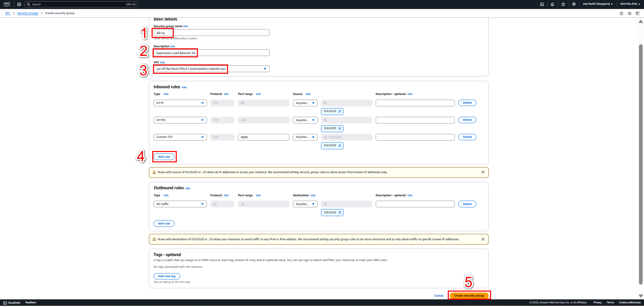Go to Security Groups breadcrumb

(x=28, y=13)
